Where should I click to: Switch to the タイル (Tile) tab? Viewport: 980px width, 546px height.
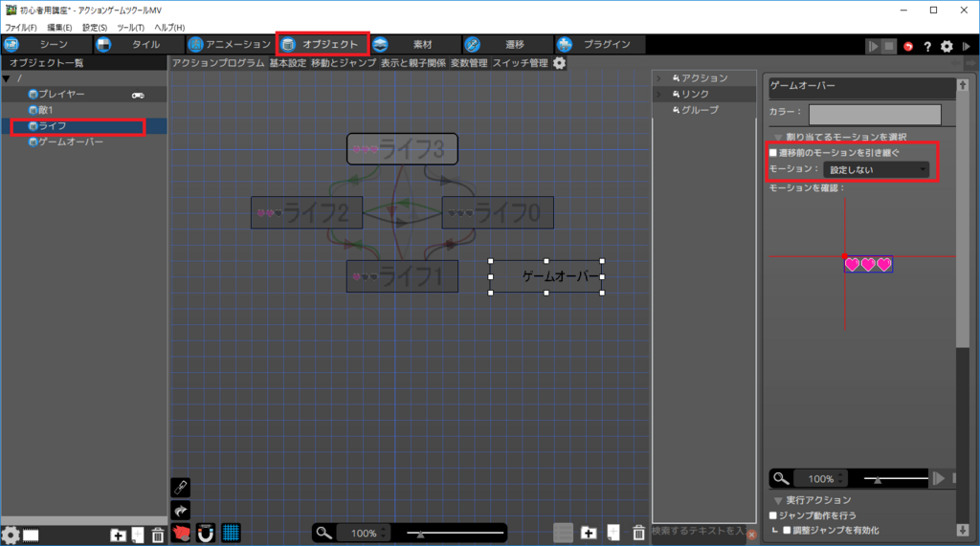[140, 44]
